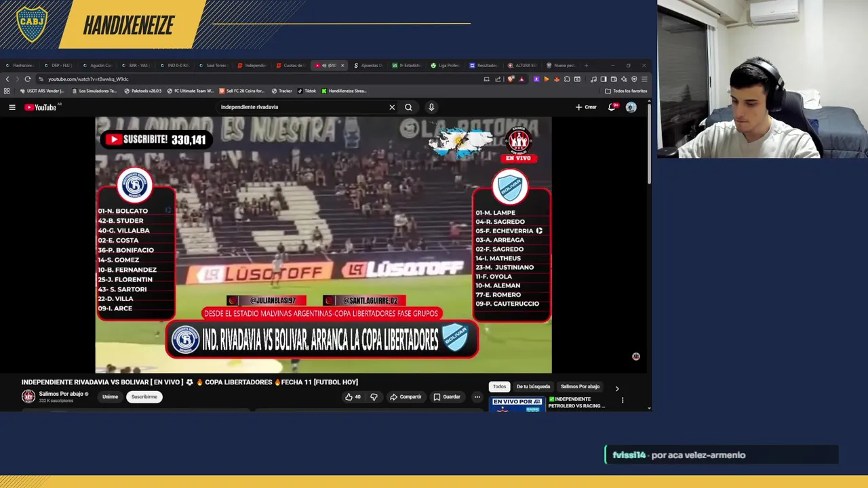The height and width of the screenshot is (488, 868).
Task: Start voice search with the microphone
Action: 431,107
